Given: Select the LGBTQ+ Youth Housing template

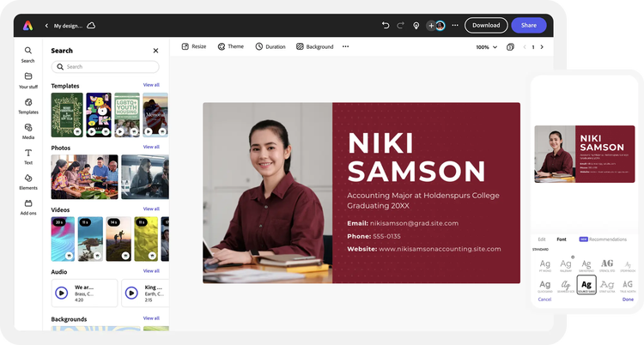Looking at the screenshot, I should [127, 115].
